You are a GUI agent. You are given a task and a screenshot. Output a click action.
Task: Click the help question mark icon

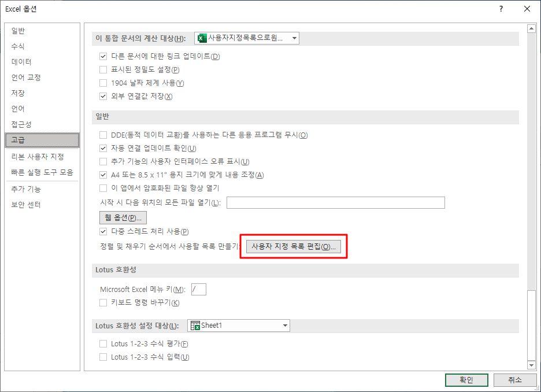pos(501,9)
